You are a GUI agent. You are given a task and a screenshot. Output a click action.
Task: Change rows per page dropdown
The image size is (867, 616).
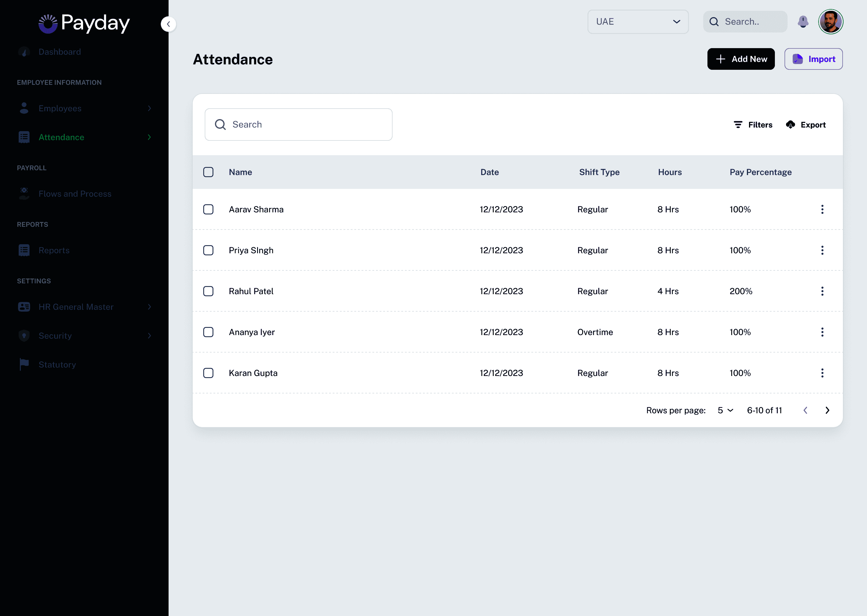(725, 410)
